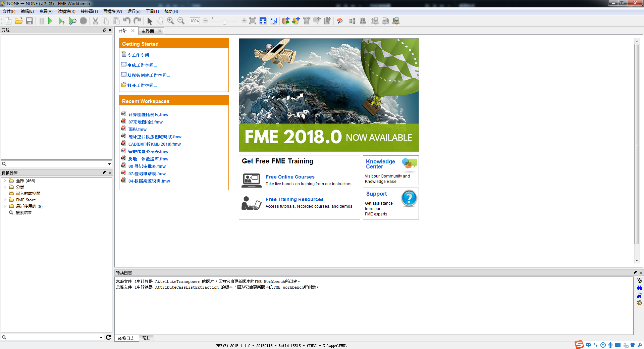The image size is (644, 349).
Task: Click the run with inspection magnifier icon
Action: [x=72, y=21]
